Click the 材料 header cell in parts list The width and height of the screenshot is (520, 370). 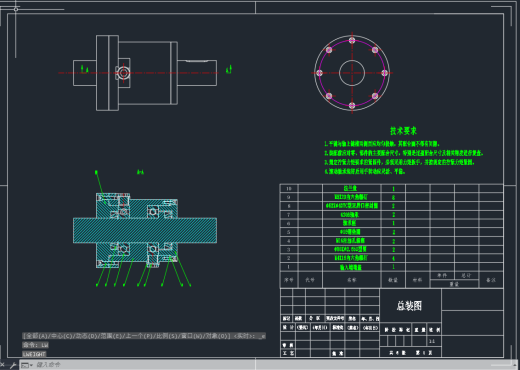418,280
